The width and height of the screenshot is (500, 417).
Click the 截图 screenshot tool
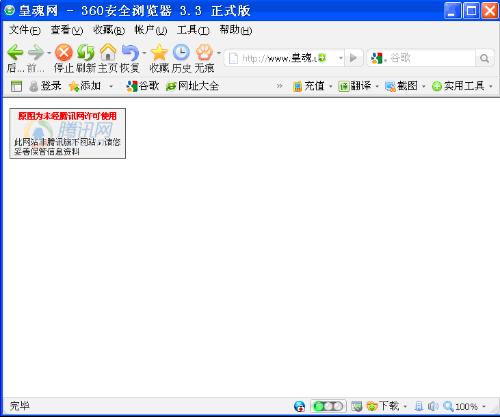click(401, 86)
